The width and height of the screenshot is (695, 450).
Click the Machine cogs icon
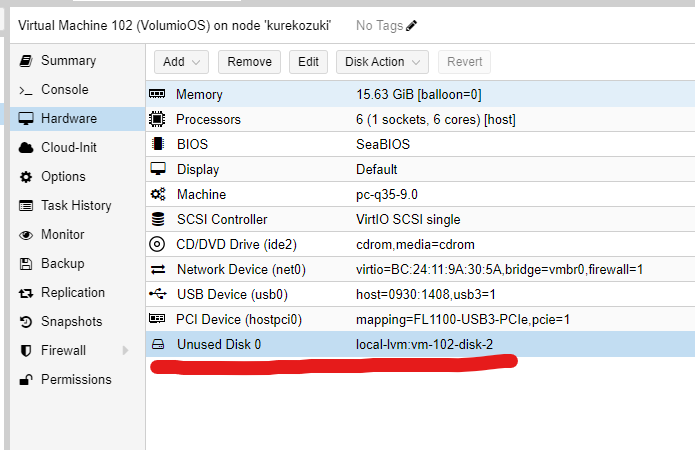pyautogui.click(x=157, y=194)
